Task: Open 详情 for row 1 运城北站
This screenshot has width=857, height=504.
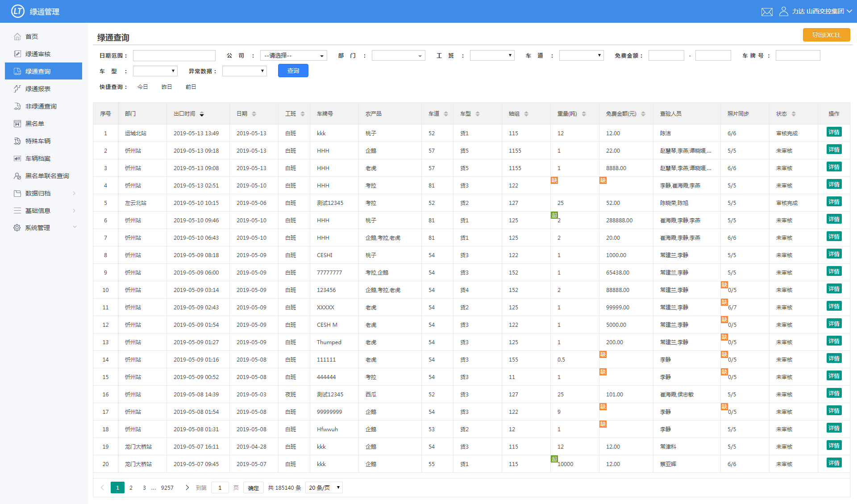Action: coord(834,132)
